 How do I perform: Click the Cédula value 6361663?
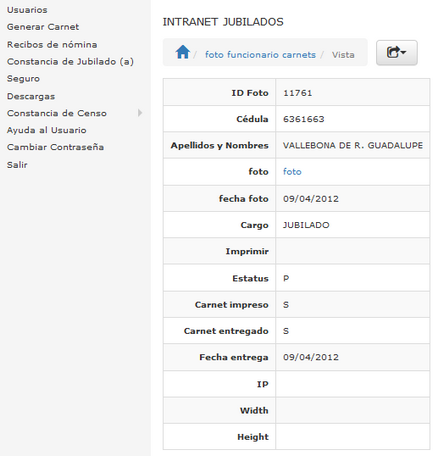pos(304,119)
